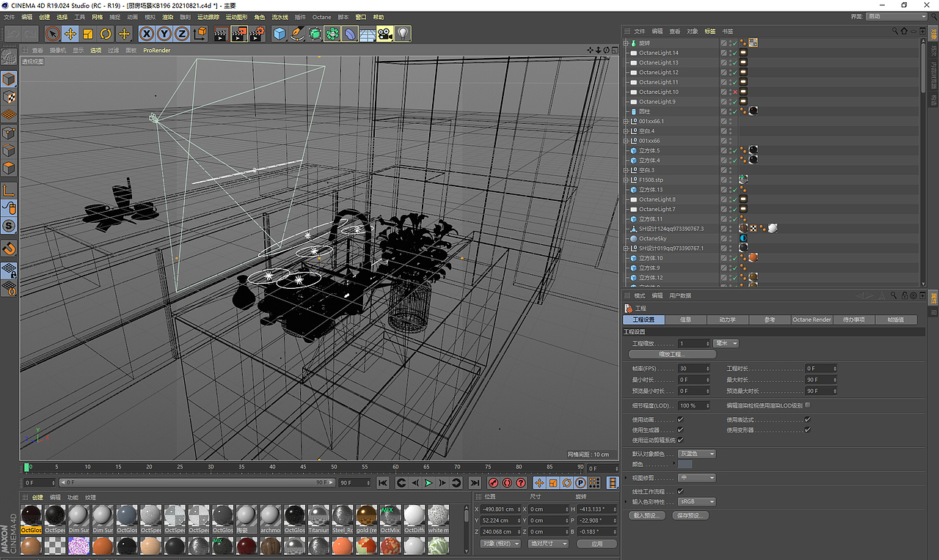939x560 pixels.
Task: Toggle the world coordinate system icon
Action: coord(200,34)
